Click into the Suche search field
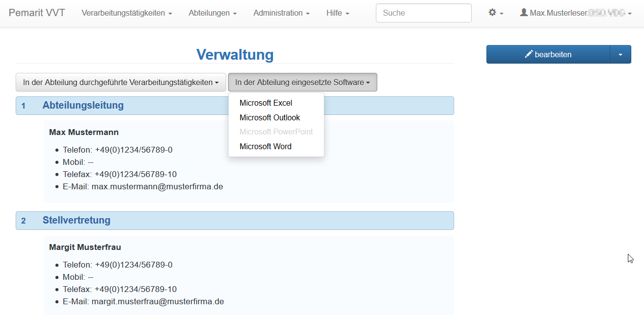The height and width of the screenshot is (315, 644). click(x=423, y=13)
